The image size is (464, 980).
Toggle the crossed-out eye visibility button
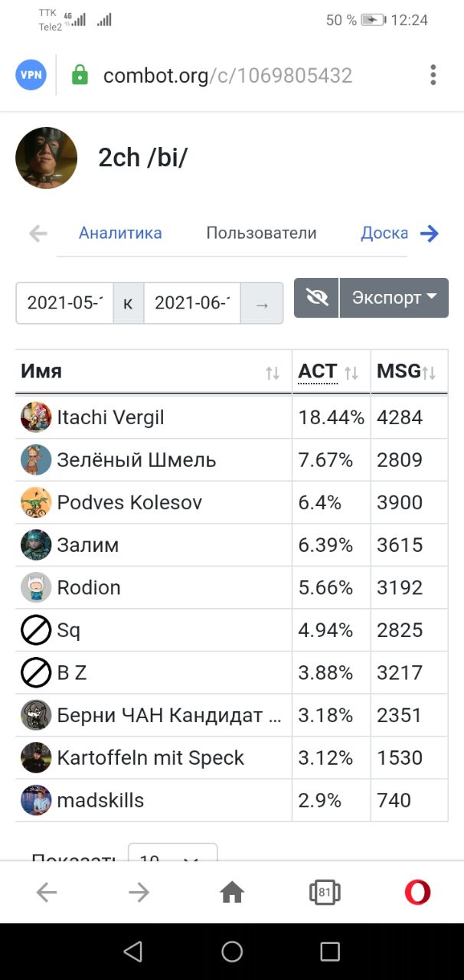(x=316, y=298)
